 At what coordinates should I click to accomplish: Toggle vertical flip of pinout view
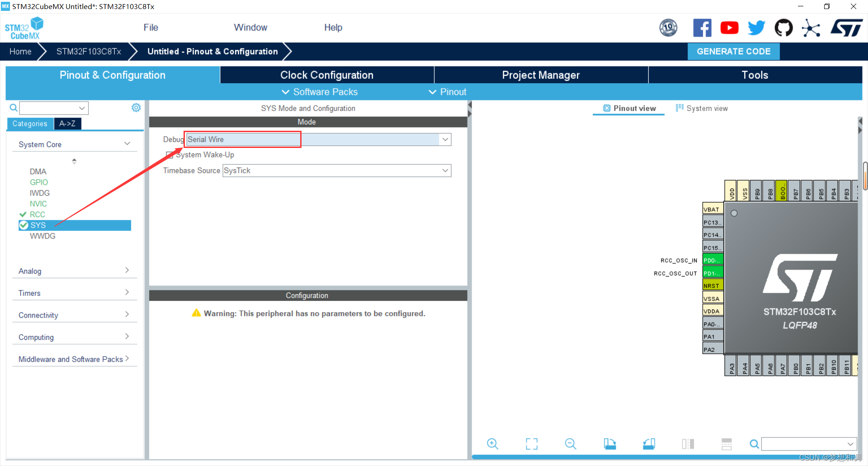coord(688,444)
